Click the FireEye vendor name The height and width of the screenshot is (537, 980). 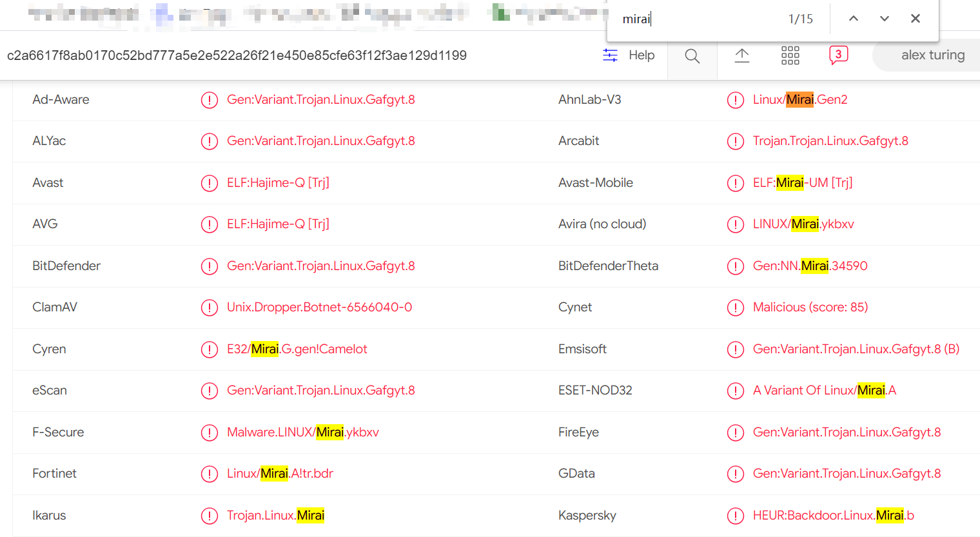578,433
